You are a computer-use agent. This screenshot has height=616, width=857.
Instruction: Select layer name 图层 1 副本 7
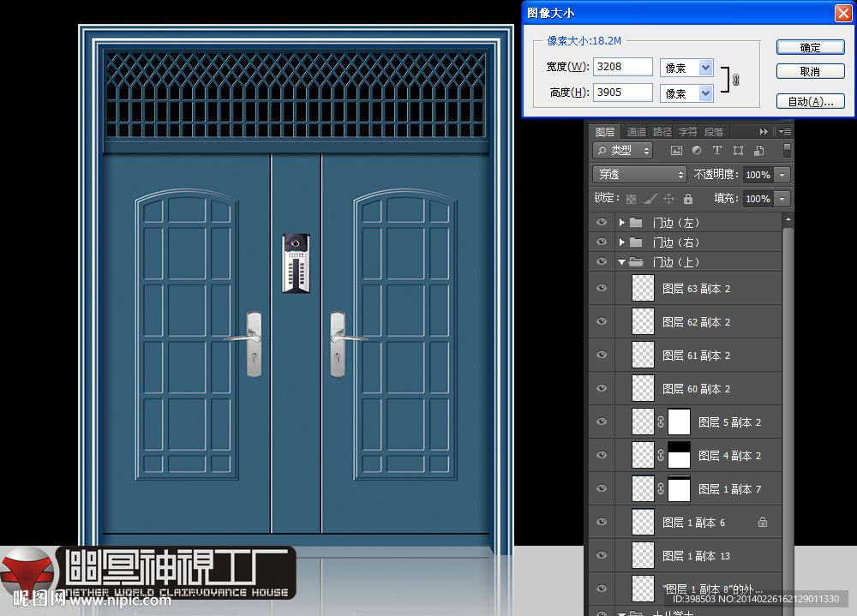[x=729, y=489]
